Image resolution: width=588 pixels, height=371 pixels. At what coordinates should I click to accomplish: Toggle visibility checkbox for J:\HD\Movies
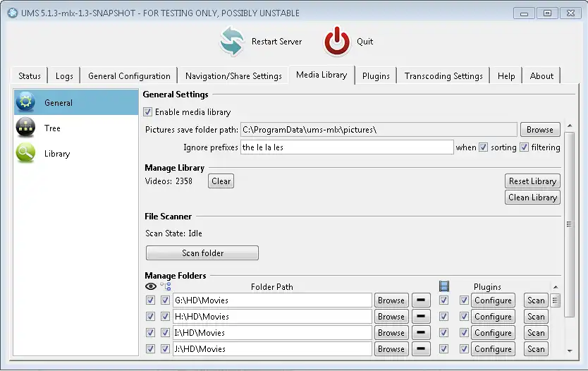pos(150,349)
